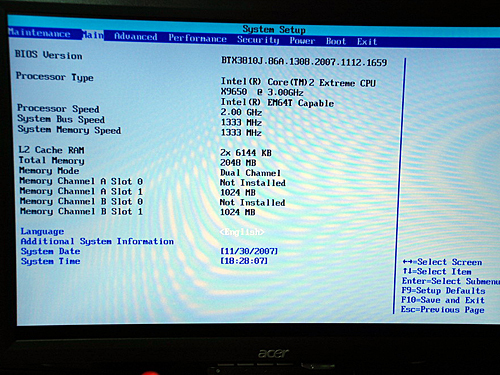Select the System Time label
Image resolution: width=500 pixels, height=375 pixels.
pyautogui.click(x=50, y=261)
